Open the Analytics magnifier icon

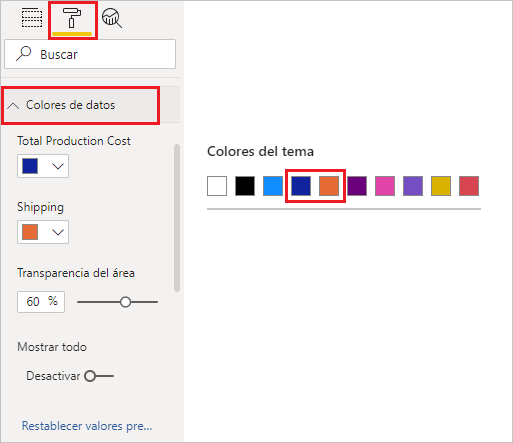point(112,18)
